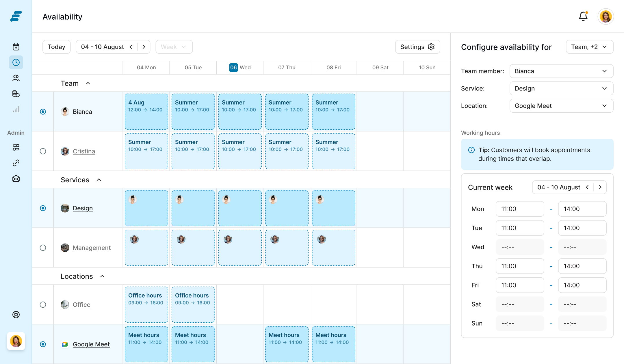Open the bar chart reports icon

(x=16, y=109)
